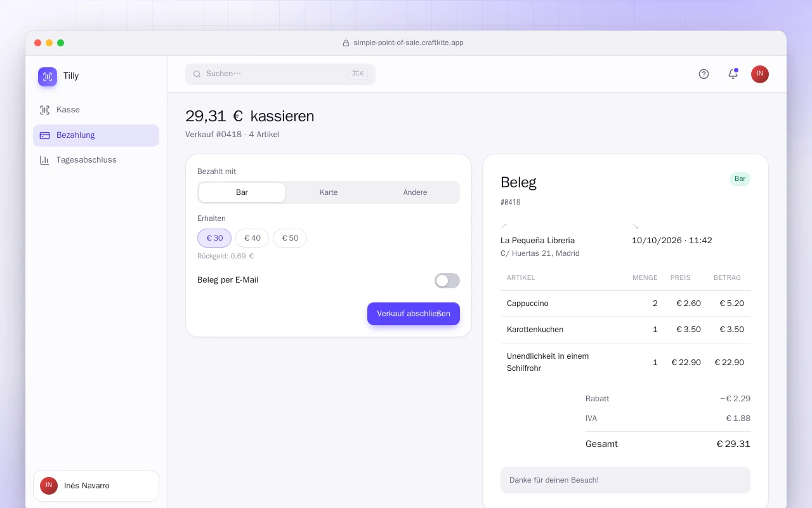Choose the € 50 received amount
Screen dimensions: 812x508
point(290,238)
